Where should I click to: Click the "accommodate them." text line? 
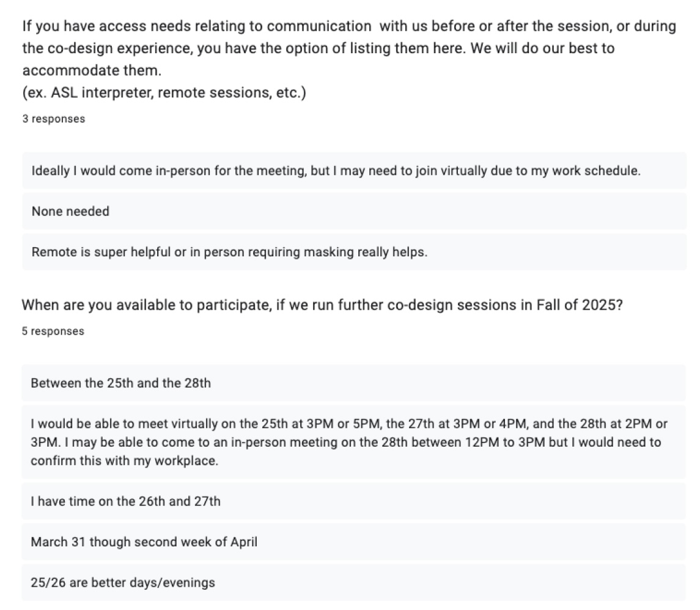click(x=92, y=70)
